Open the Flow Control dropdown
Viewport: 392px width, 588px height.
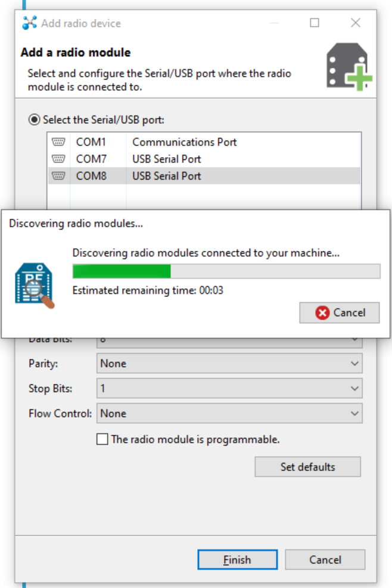(x=229, y=413)
